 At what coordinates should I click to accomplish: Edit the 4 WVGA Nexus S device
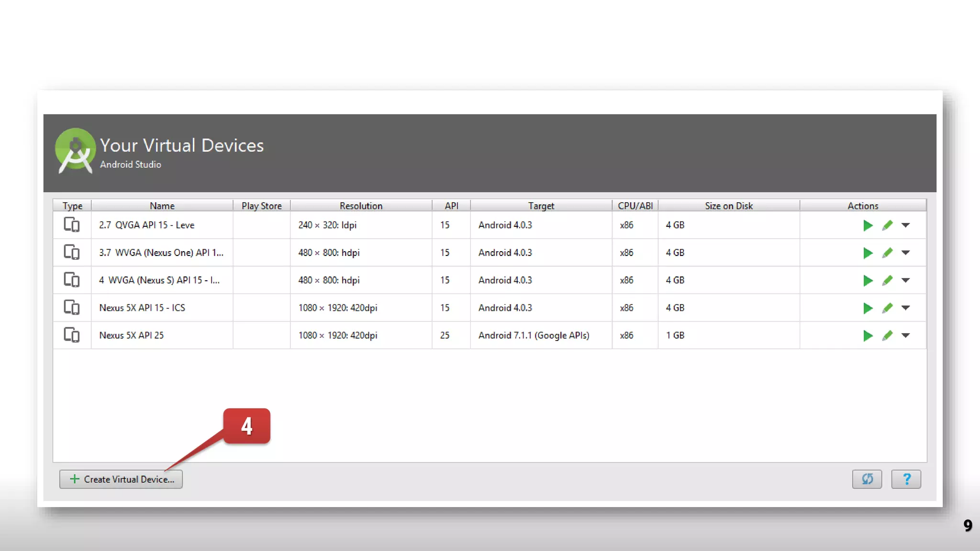[887, 280]
